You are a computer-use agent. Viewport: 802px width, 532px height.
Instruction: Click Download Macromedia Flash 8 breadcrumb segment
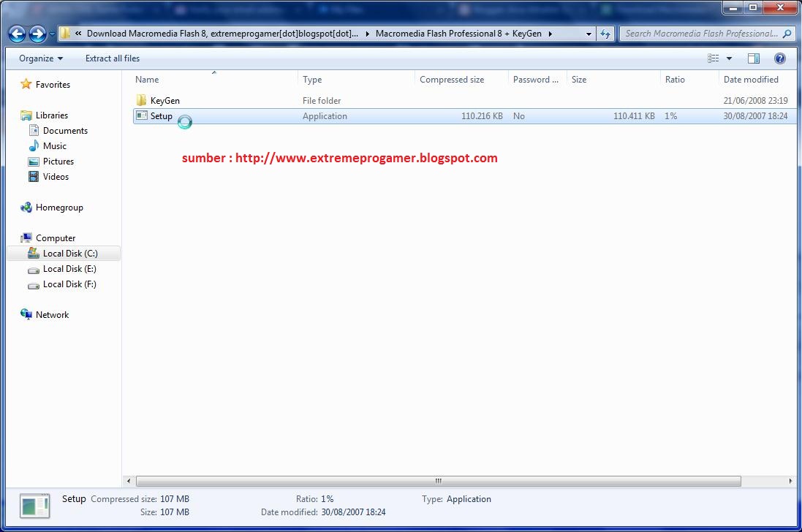(x=222, y=34)
